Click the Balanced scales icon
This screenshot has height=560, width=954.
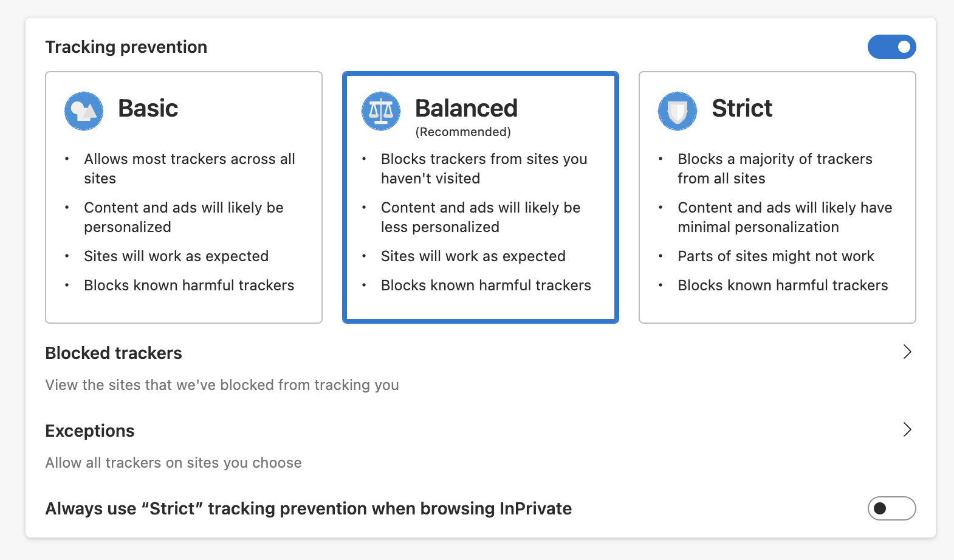pos(381,111)
